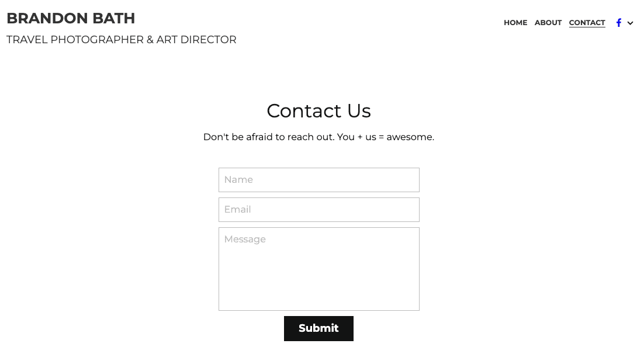
Task: Select the underlined CONTACT nav item
Action: [587, 23]
